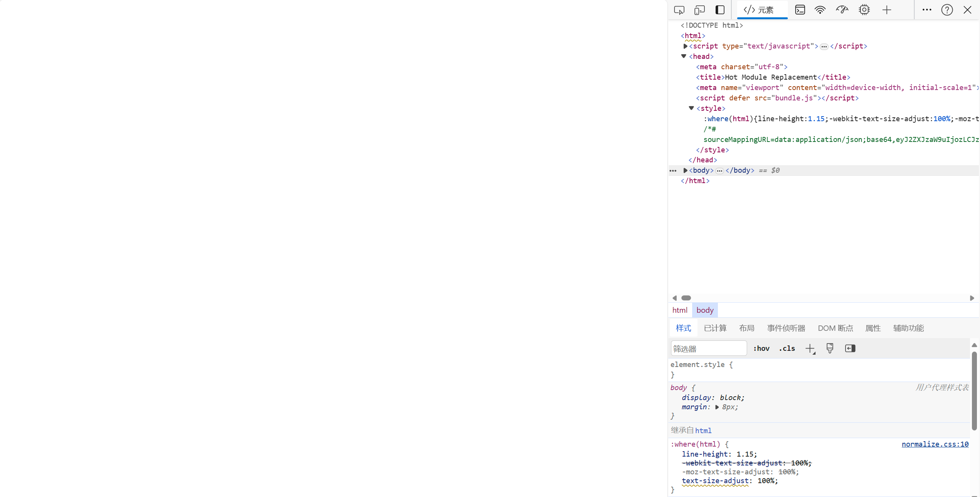Open normalize.css:10 source link
The image size is (980, 497).
coord(935,444)
